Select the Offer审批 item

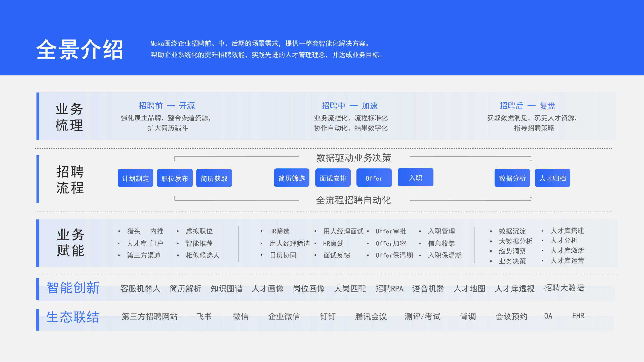point(391,231)
